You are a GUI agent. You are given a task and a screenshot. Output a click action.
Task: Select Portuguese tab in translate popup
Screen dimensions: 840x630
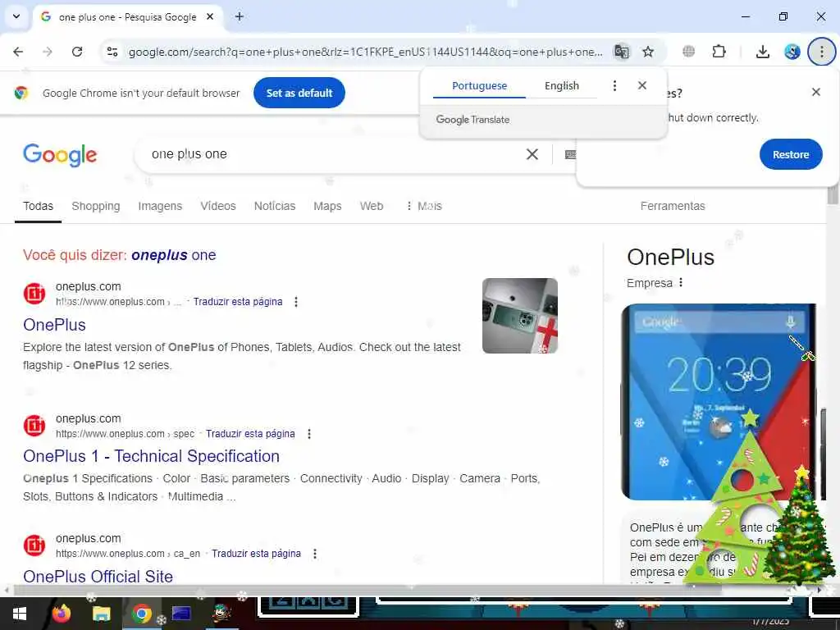point(479,85)
